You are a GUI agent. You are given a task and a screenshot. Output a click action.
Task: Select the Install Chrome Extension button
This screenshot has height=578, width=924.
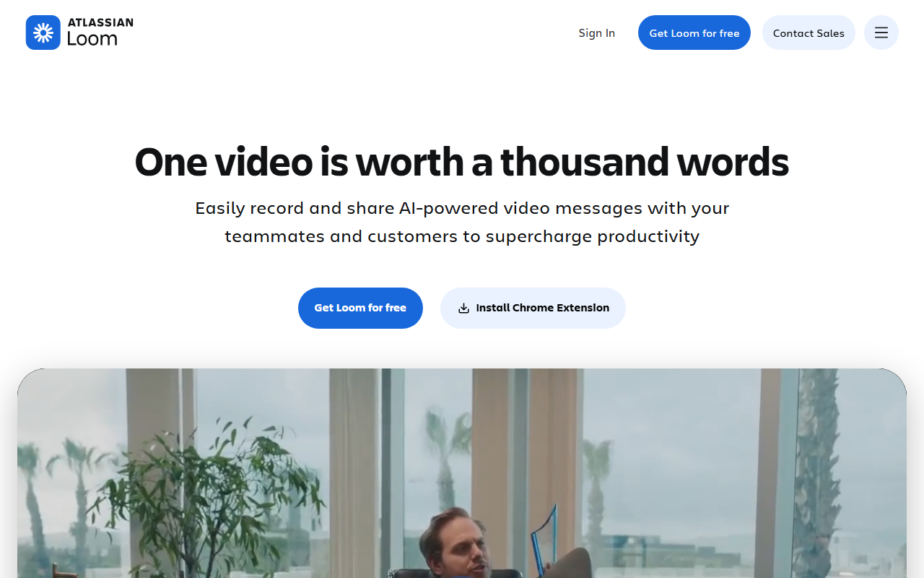pyautogui.click(x=533, y=308)
